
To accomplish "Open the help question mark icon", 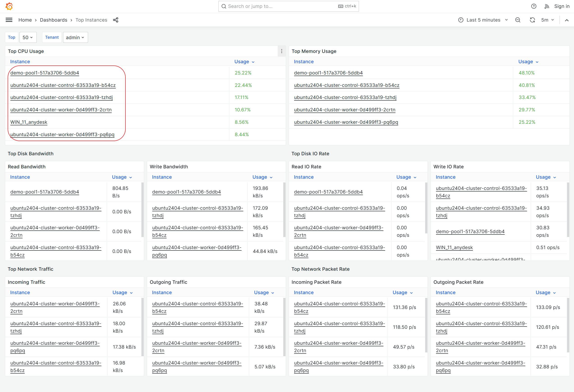I will click(x=534, y=6).
